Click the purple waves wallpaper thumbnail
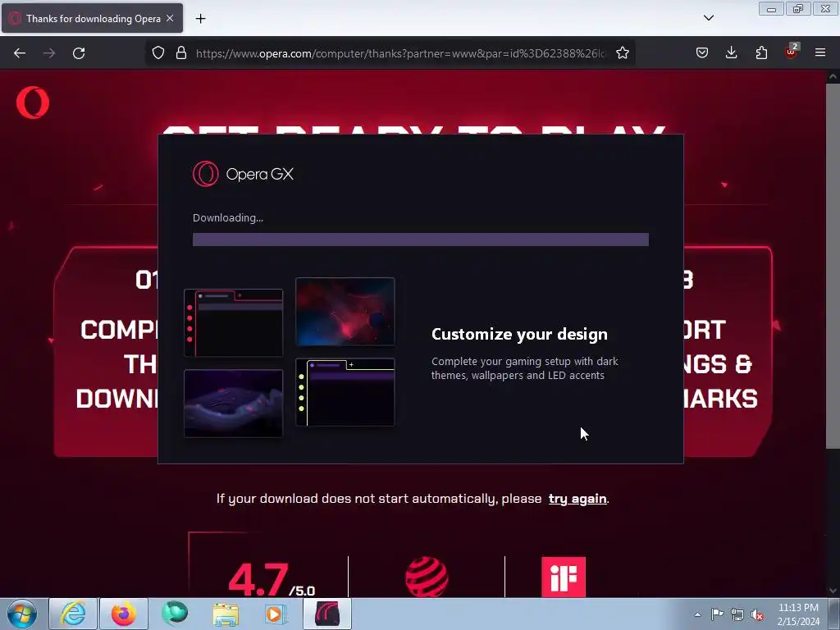Image resolution: width=840 pixels, height=630 pixels. 234,404
